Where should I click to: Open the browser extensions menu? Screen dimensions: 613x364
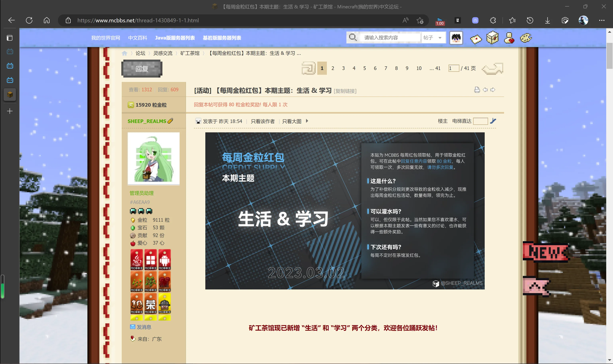493,20
